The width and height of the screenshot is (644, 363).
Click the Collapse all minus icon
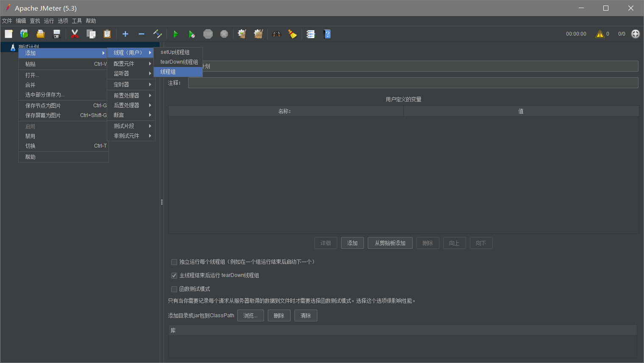pyautogui.click(x=142, y=34)
